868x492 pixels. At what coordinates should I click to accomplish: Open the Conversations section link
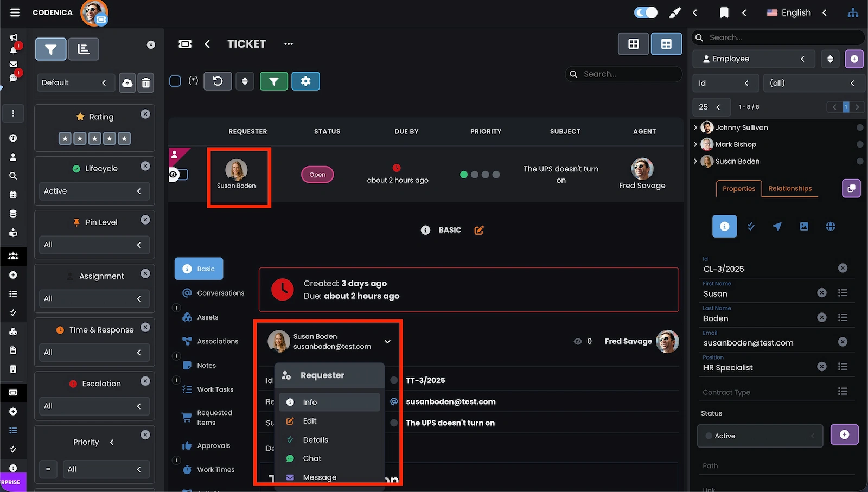220,293
